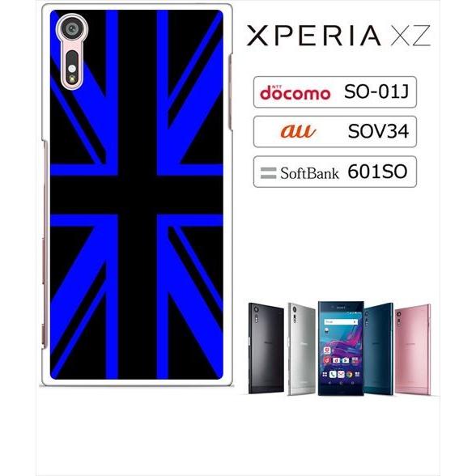Click the phone icon on Xperia home screen
Image resolution: width=476 pixels, height=476 pixels.
pyautogui.click(x=333, y=374)
